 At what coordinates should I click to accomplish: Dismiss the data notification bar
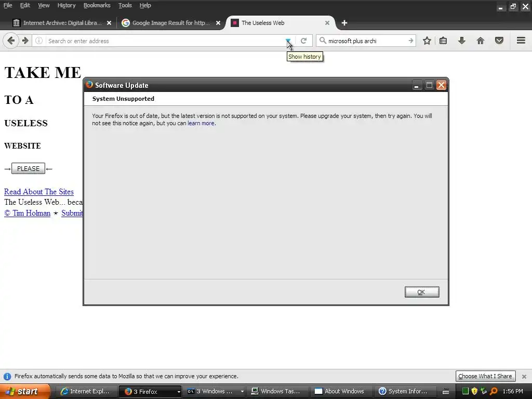pos(524,376)
